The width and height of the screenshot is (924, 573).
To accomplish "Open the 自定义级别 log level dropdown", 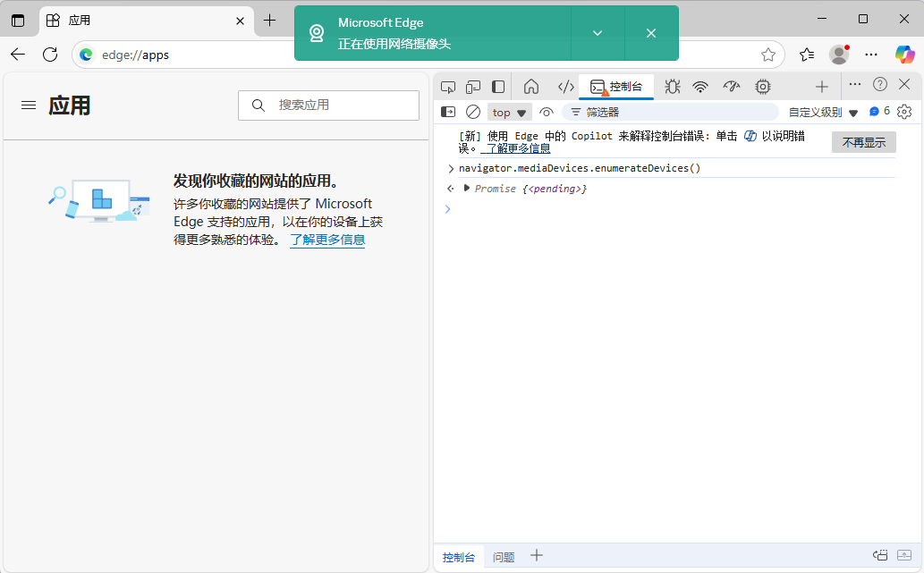I will [823, 112].
